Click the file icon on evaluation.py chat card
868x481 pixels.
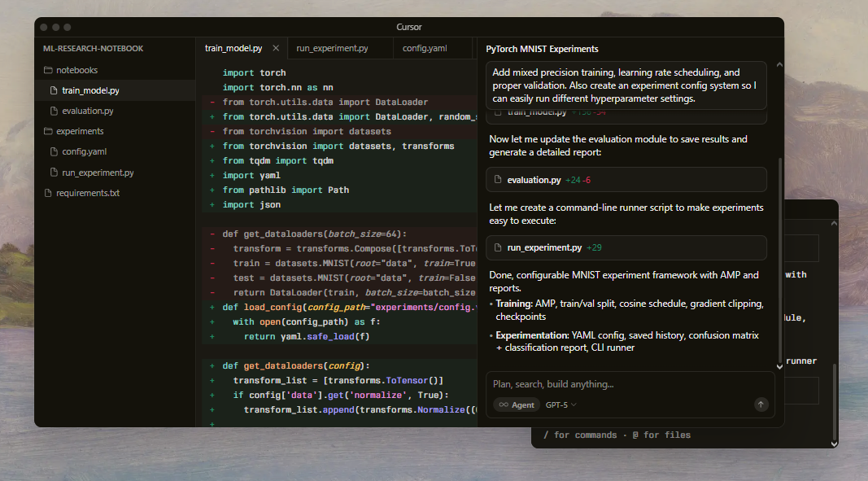498,180
